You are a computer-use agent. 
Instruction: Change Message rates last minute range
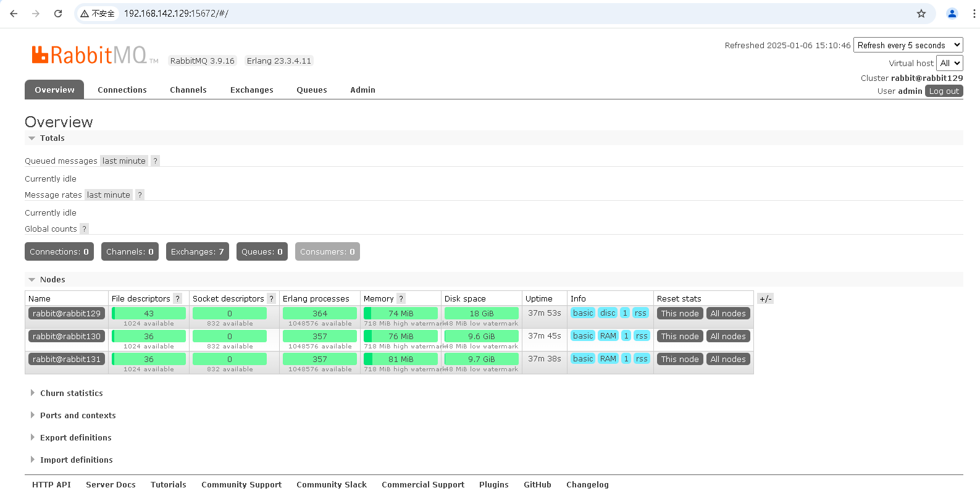tap(109, 195)
